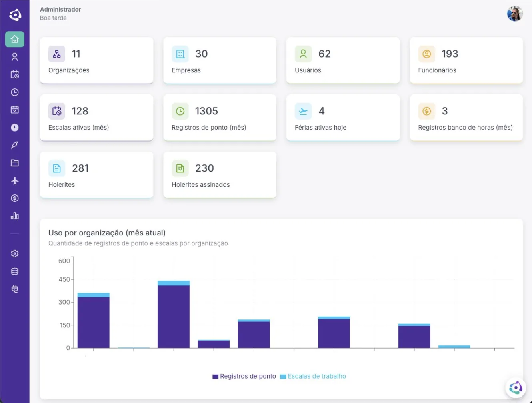The width and height of the screenshot is (532, 403).
Task: Open the floating assistant logo button
Action: point(516,387)
